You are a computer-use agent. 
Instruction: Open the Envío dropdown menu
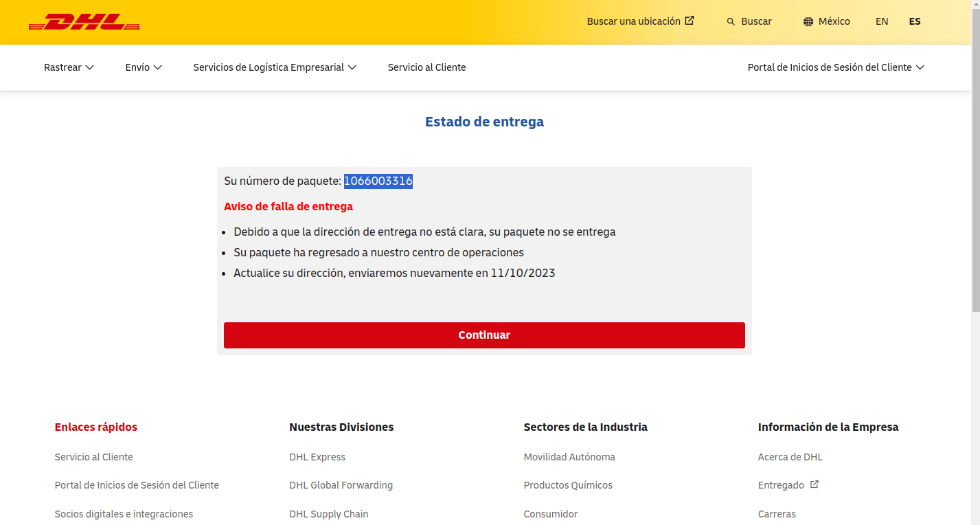tap(144, 67)
